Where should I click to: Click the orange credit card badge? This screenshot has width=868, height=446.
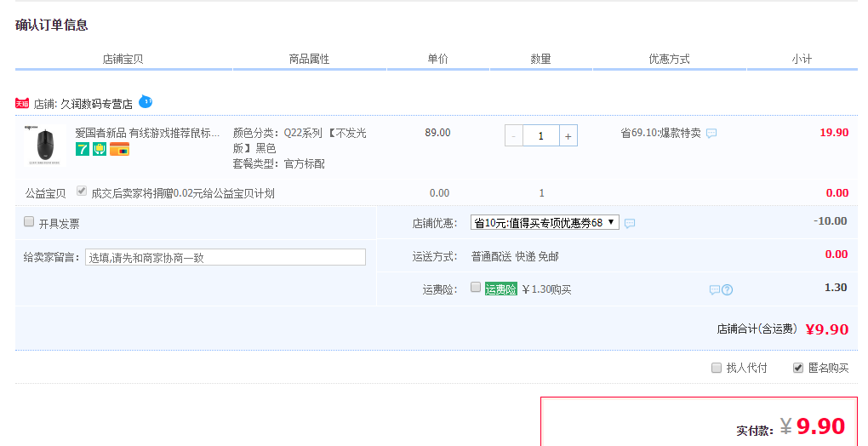119,149
